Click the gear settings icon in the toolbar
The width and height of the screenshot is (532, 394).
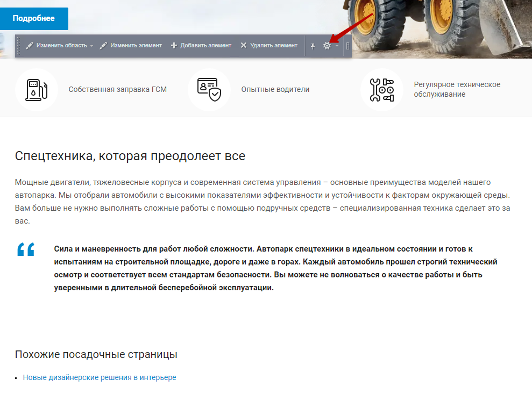click(327, 46)
